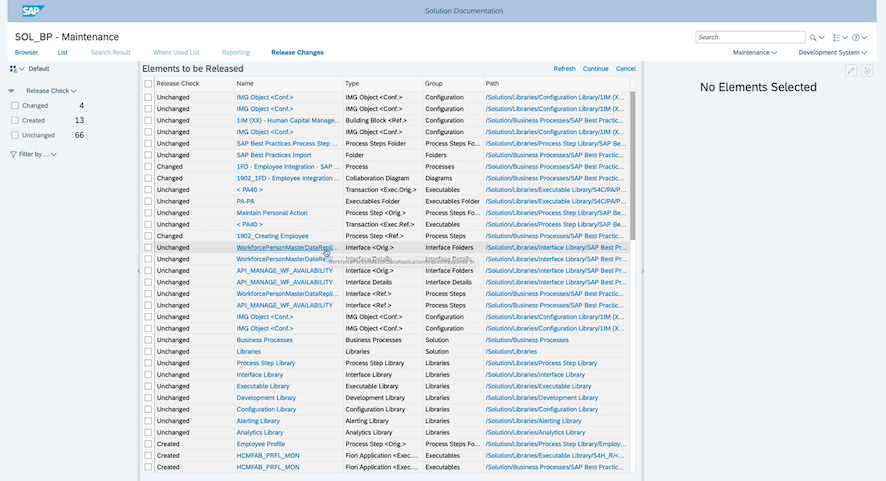886x481 pixels.
Task: Switch to the List tab
Action: [63, 53]
